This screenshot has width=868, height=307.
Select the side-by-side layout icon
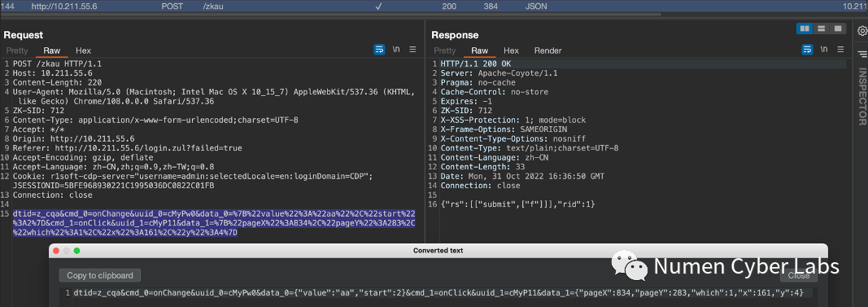[805, 29]
